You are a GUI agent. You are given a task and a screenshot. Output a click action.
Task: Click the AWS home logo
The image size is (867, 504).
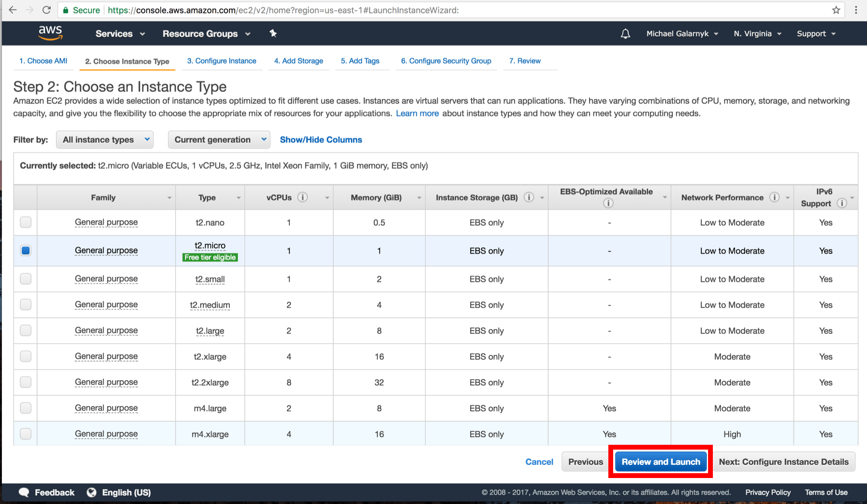pyautogui.click(x=50, y=33)
